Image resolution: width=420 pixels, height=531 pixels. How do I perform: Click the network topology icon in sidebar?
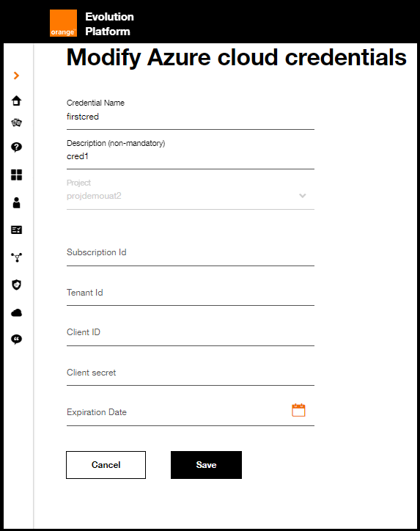pyautogui.click(x=16, y=257)
